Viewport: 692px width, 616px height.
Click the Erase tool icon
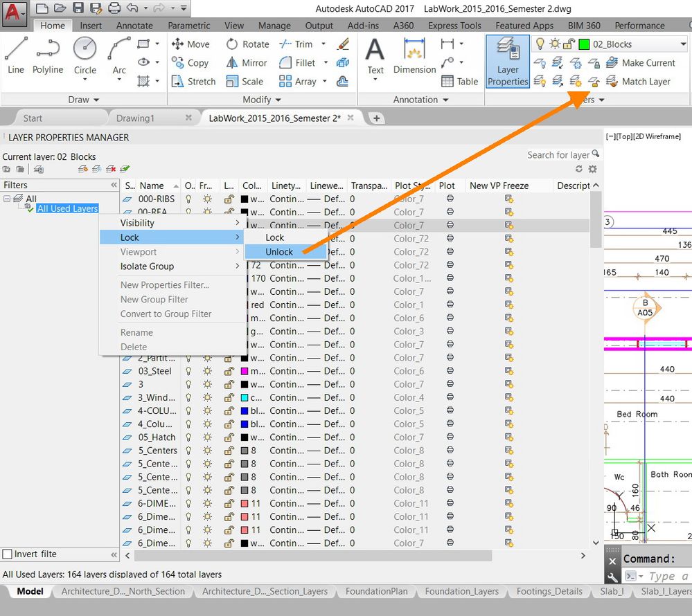[342, 44]
